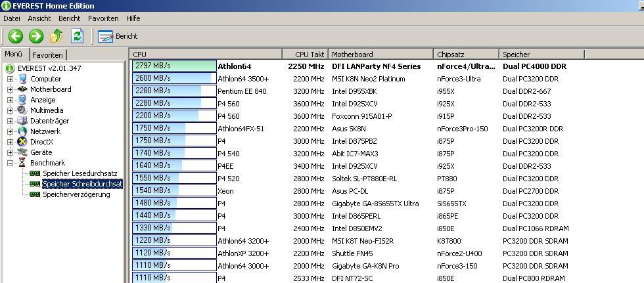Image resolution: width=644 pixels, height=283 pixels.
Task: Click the Dual PC1066 RDRAM cell
Action: coord(536,229)
